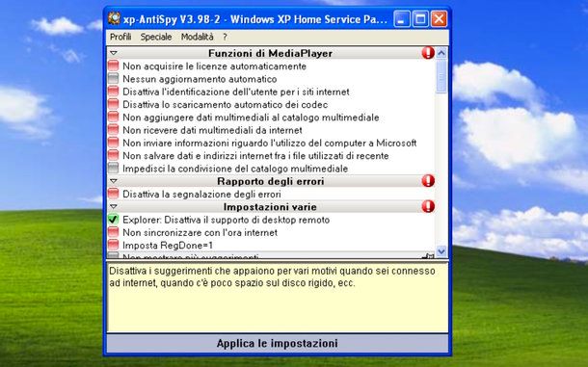Toggle 'Nessun aggiornamento automatico' checkbox
This screenshot has width=588, height=367.
pos(113,79)
